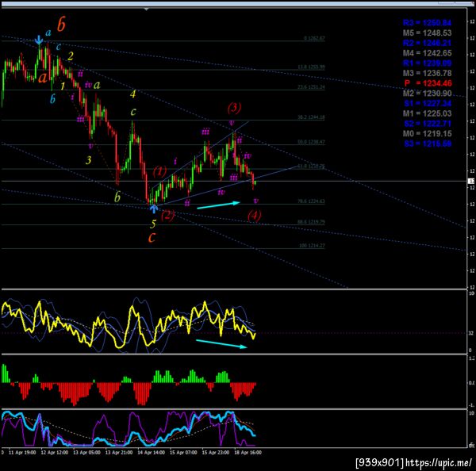
Task: Select the 'M3 = 1236.78' pivot label
Action: click(427, 73)
